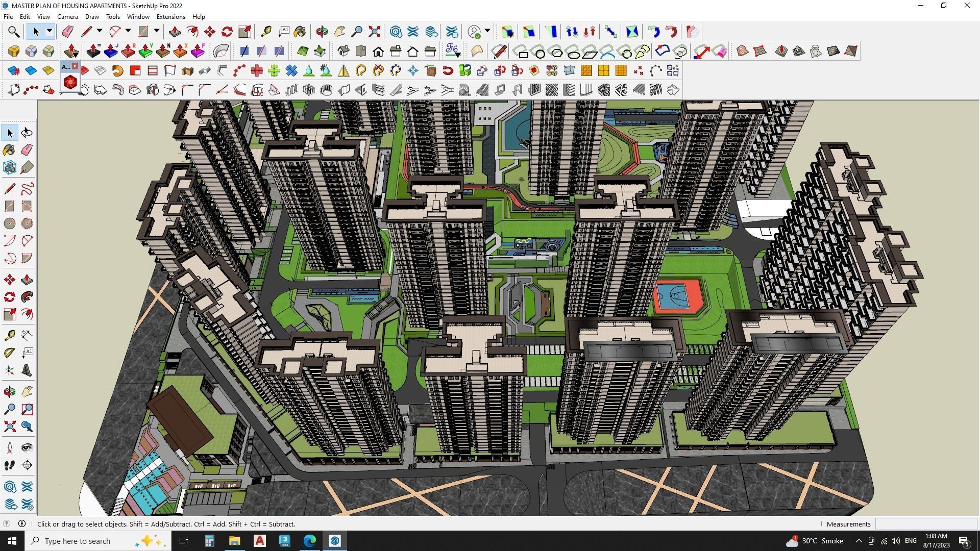
Task: Open the AutoCAD taskbar icon
Action: point(260,541)
